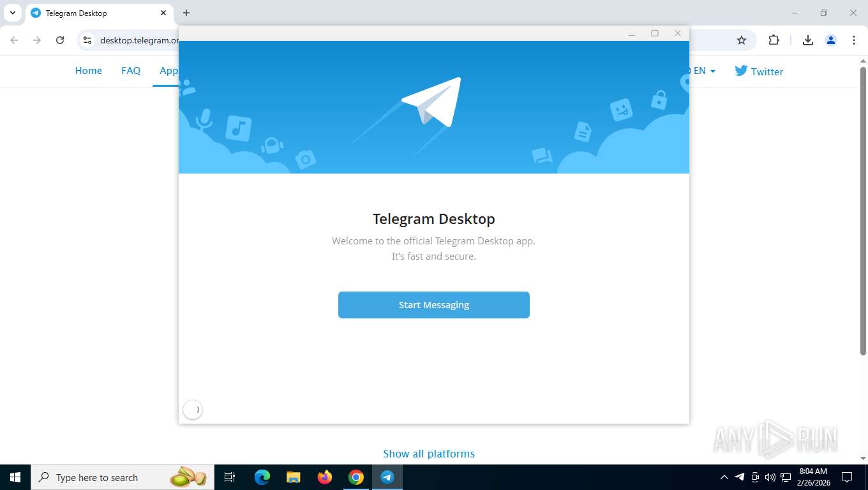The width and height of the screenshot is (868, 490).
Task: Launch Microsoft Edge from taskbar
Action: [x=262, y=477]
